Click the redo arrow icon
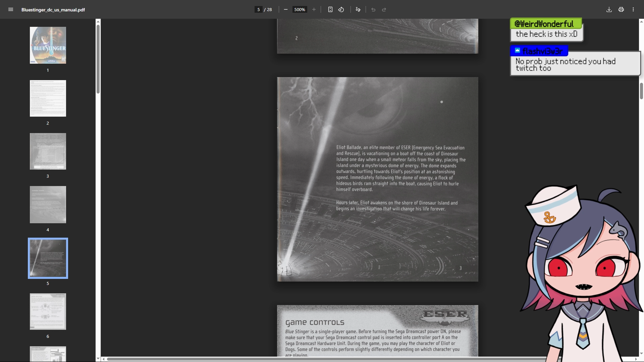The image size is (644, 362). pos(384,10)
